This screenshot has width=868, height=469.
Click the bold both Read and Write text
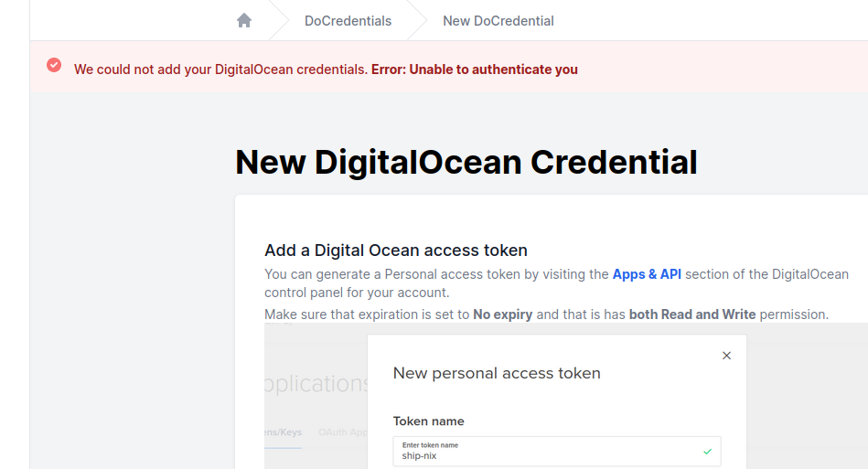click(x=692, y=314)
